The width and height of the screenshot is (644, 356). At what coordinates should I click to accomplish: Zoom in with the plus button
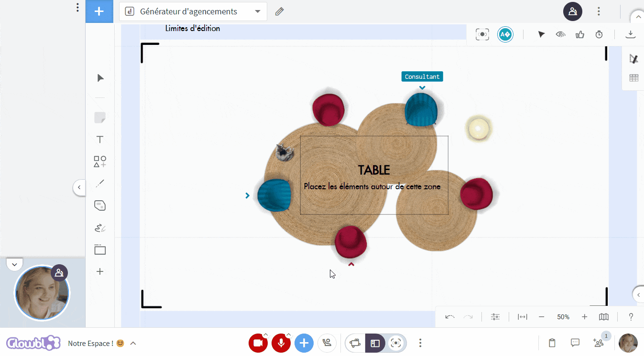pos(584,317)
